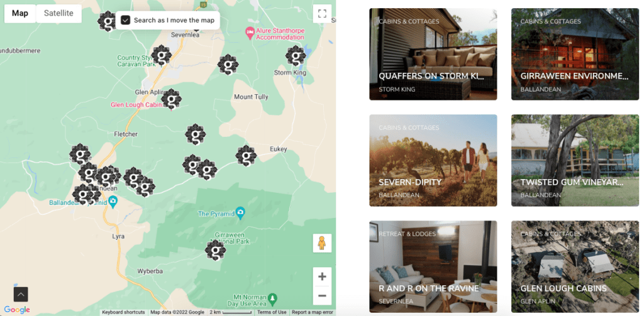Click the Fletcher label on the map
Screen dimensions: 644x316
126,134
